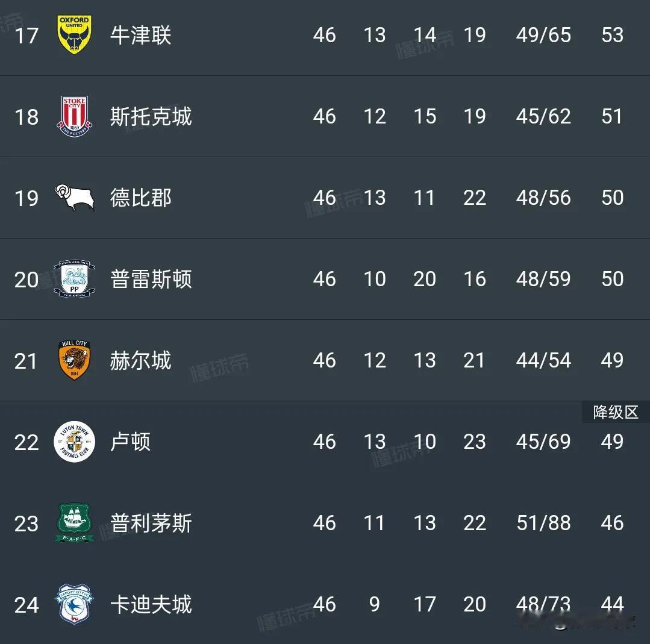Open the Oxford United club crest
The width and height of the screenshot is (650, 644).
click(74, 35)
